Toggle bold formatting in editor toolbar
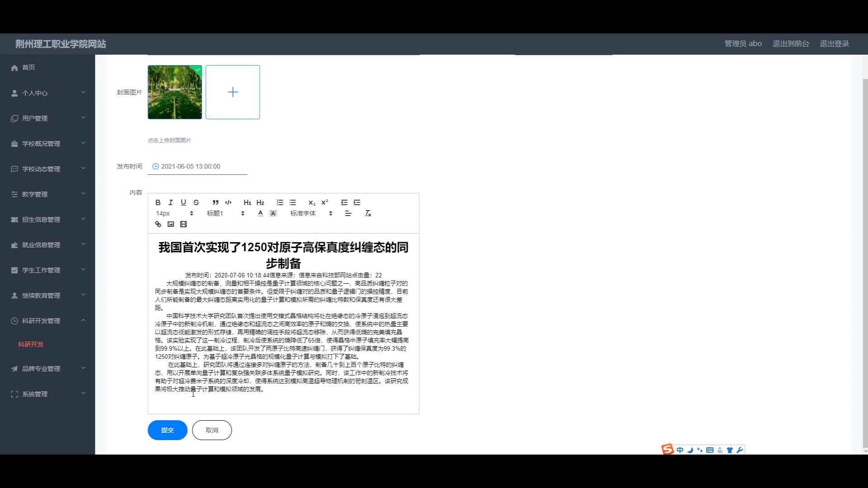Image resolution: width=868 pixels, height=488 pixels. [x=158, y=202]
